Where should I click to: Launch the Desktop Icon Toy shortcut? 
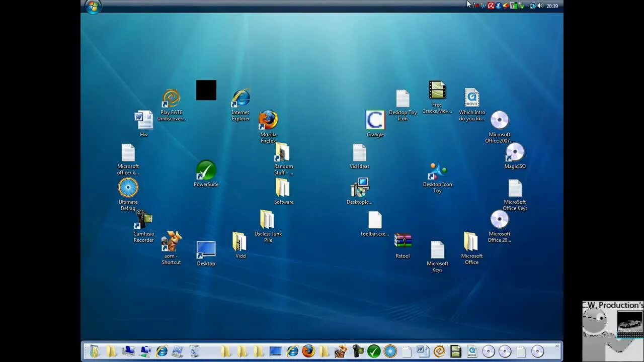(437, 177)
